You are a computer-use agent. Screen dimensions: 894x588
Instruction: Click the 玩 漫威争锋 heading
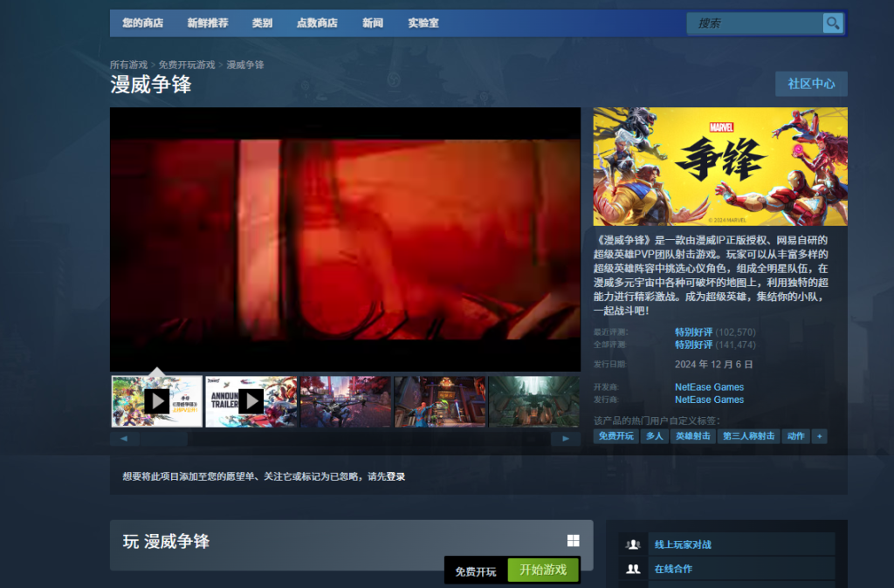tap(166, 541)
